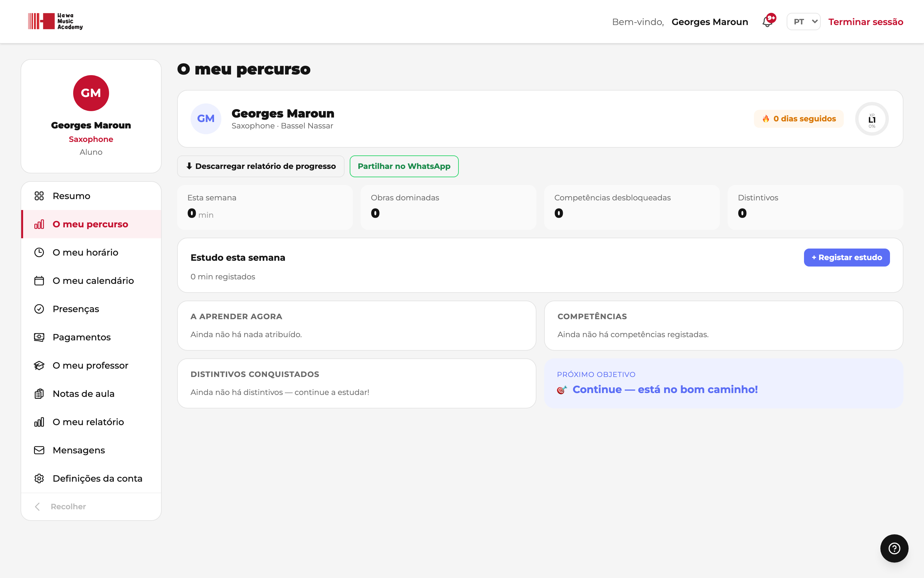Click the Esta semana stat card

click(265, 207)
